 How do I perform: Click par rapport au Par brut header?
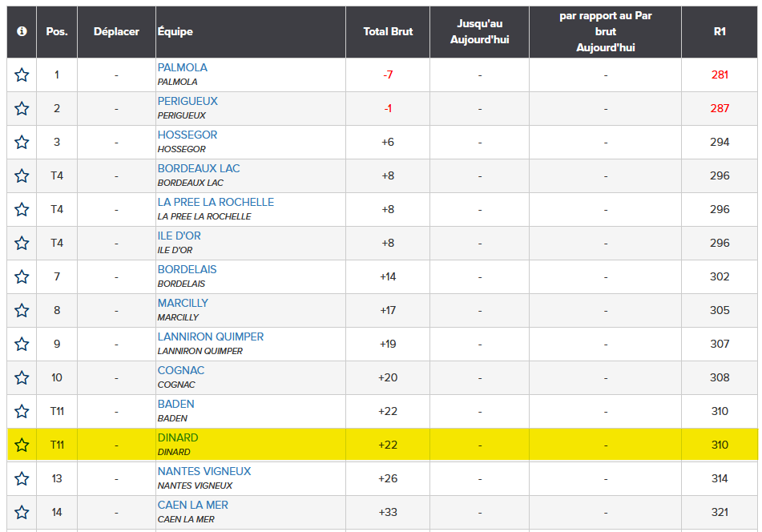coord(606,31)
